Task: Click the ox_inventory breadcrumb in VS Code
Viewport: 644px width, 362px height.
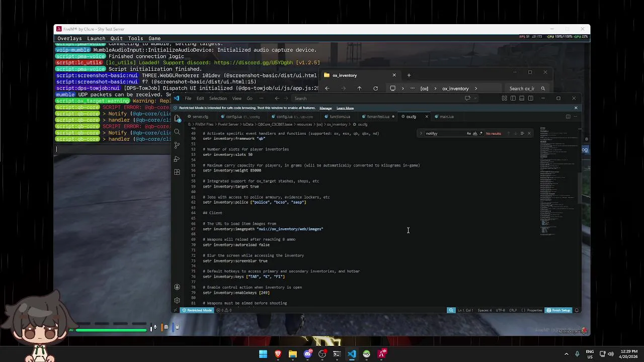Action: pyautogui.click(x=337, y=124)
